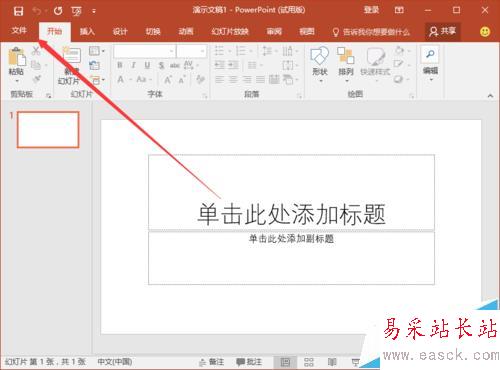This screenshot has width=500, height=370.
Task: Switch to the 幻灯片放映 (Slide Show) ribbon tab
Action: [230, 32]
